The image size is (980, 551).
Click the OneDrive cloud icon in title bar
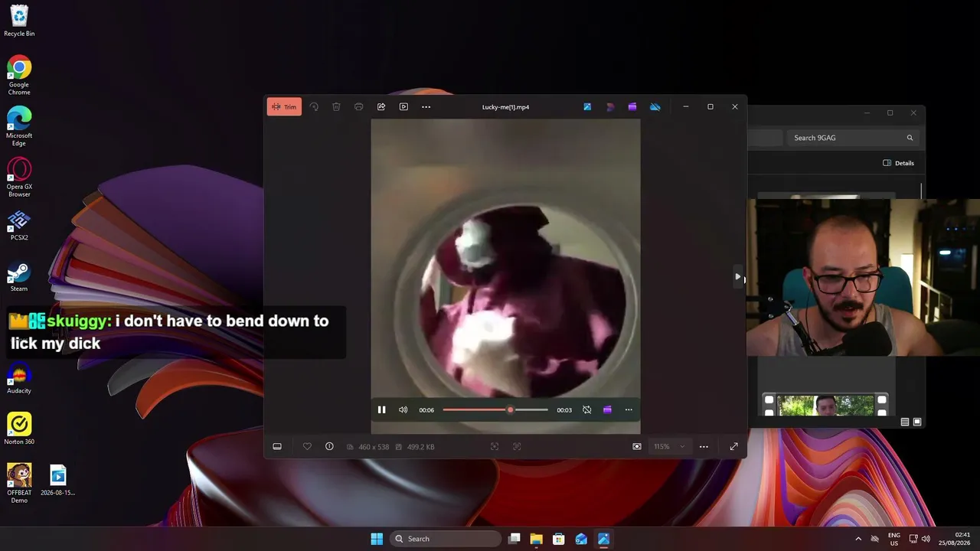pyautogui.click(x=655, y=107)
